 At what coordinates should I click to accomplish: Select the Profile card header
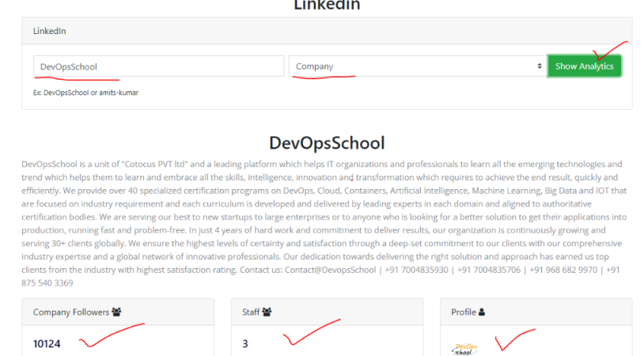pyautogui.click(x=536, y=312)
